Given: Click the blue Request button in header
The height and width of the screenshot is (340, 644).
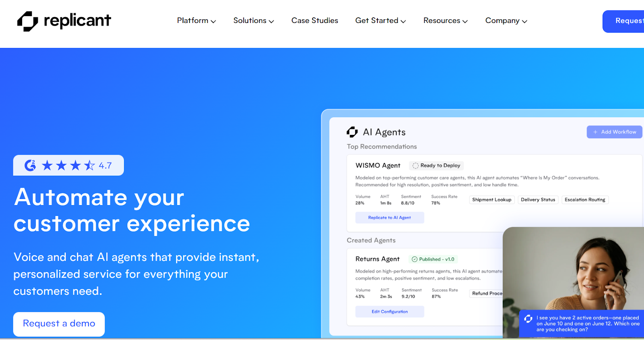Looking at the screenshot, I should point(623,21).
